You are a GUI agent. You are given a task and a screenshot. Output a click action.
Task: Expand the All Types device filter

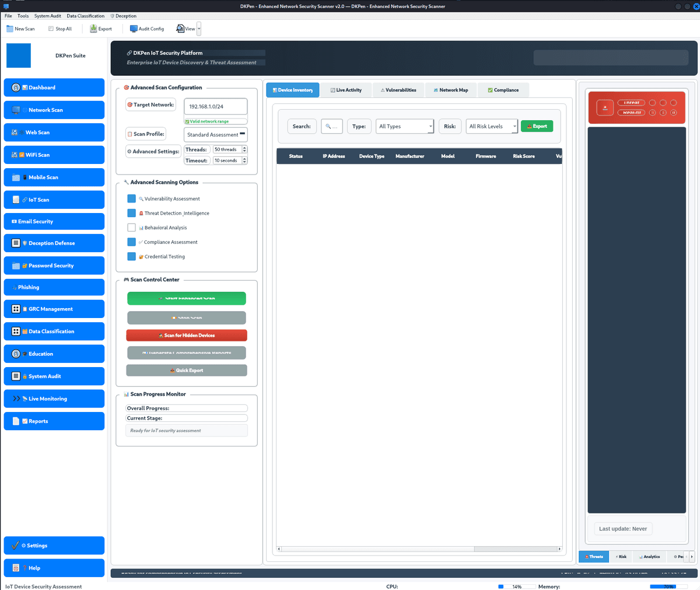tap(405, 126)
